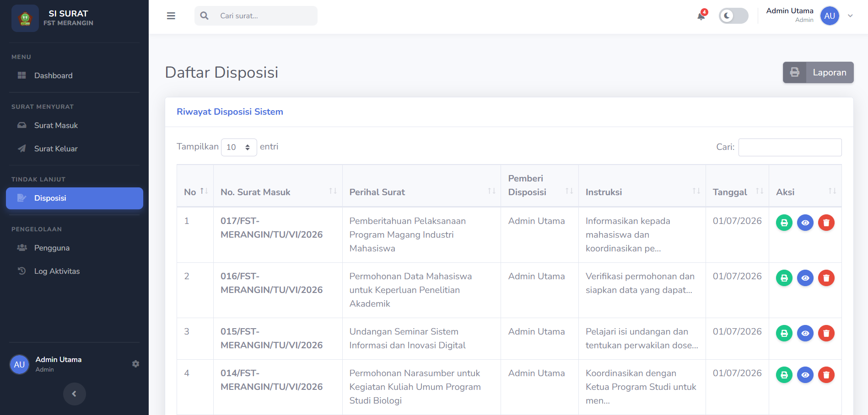Click the Surat Keluar paper plane icon
Image resolution: width=868 pixels, height=415 pixels.
22,149
